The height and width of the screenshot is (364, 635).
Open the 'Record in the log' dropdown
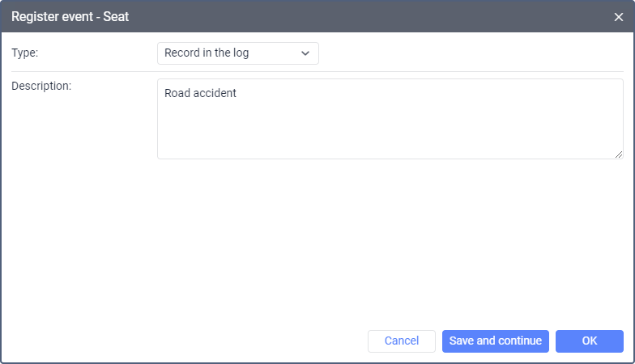237,53
